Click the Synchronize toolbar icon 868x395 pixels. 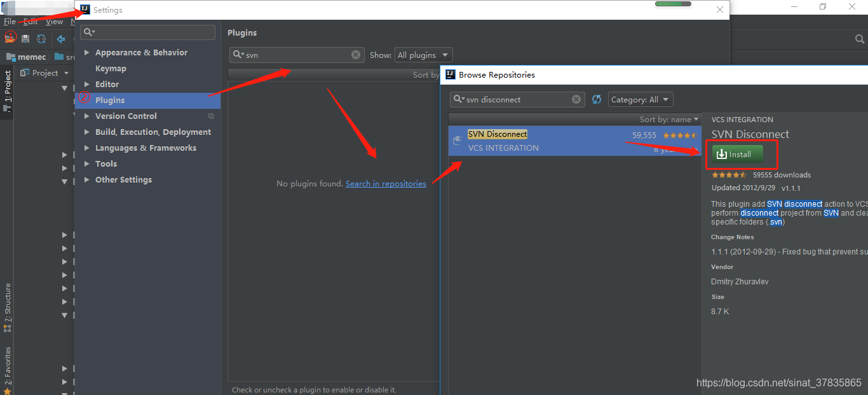pyautogui.click(x=41, y=39)
